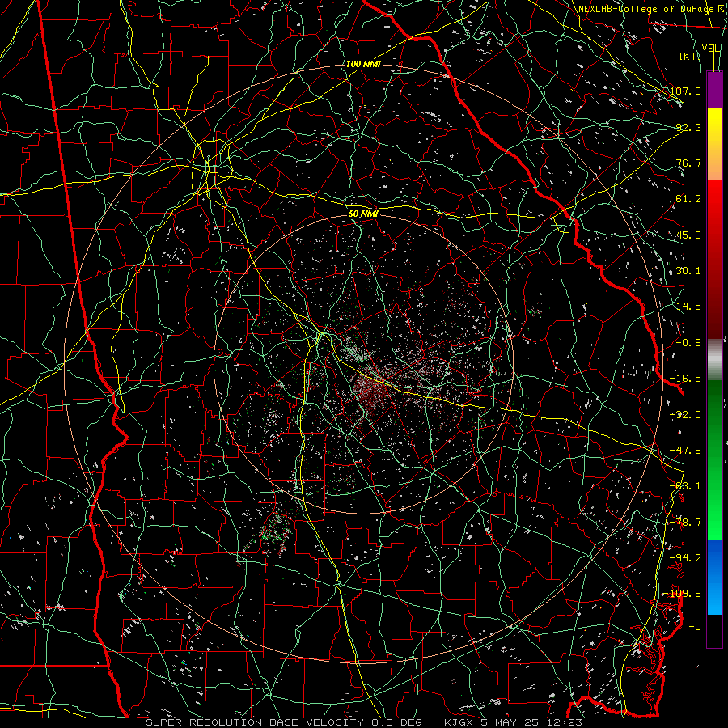Click the -16.5 velocity scale value

click(x=685, y=379)
